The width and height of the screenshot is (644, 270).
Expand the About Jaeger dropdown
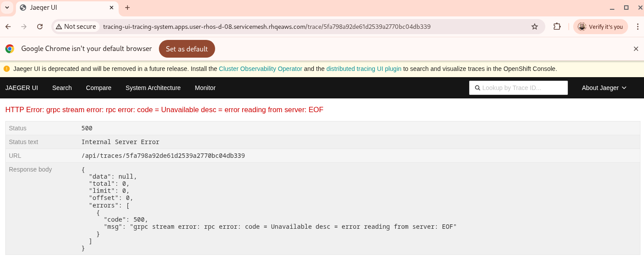604,88
